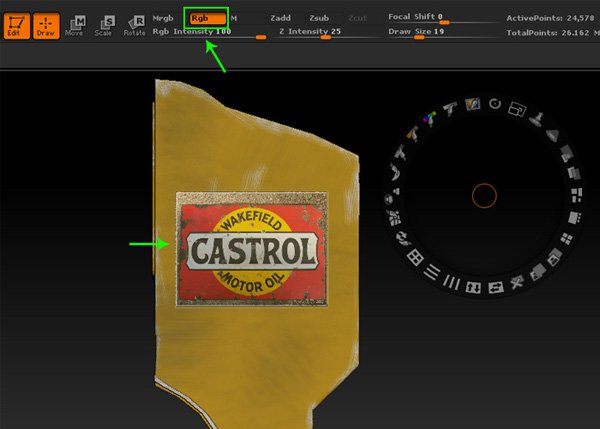Click the TotalPoints count readout

(553, 33)
